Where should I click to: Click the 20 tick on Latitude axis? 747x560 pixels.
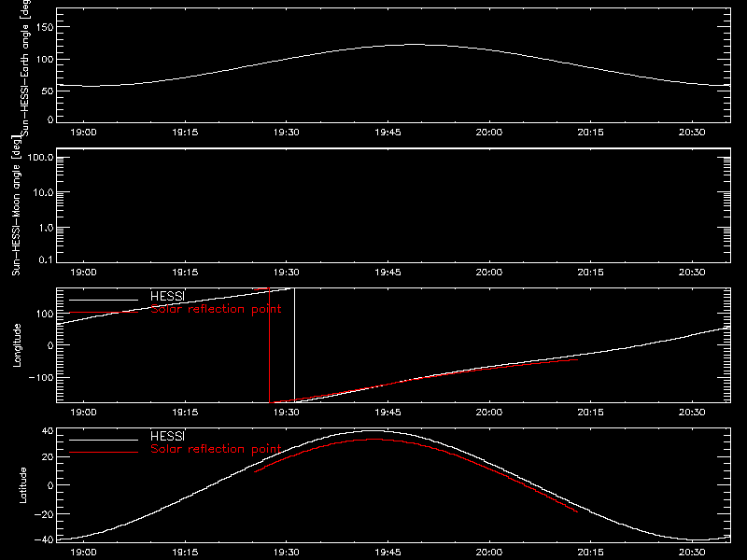coord(48,457)
